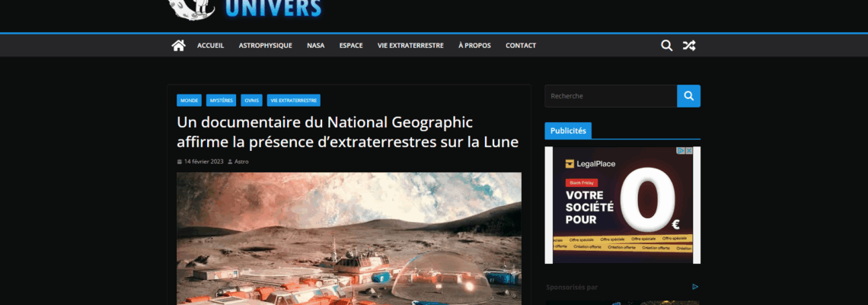Open the search magnifier icon in navbar
The image size is (868, 305).
click(x=666, y=46)
